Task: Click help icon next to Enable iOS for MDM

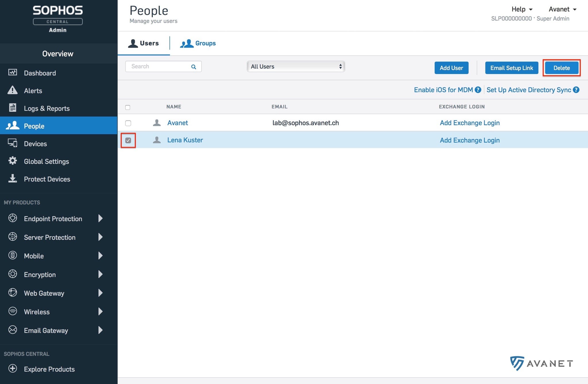Action: point(478,90)
